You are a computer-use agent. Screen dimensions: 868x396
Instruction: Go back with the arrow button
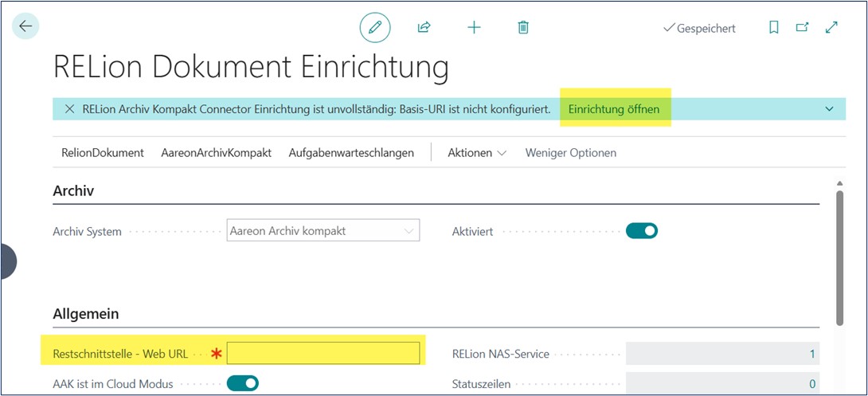pyautogui.click(x=25, y=26)
